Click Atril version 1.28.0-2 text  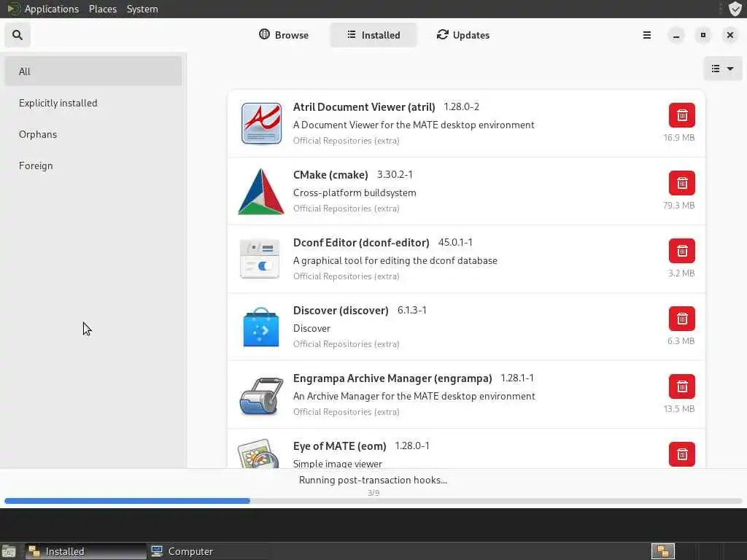pyautogui.click(x=462, y=106)
